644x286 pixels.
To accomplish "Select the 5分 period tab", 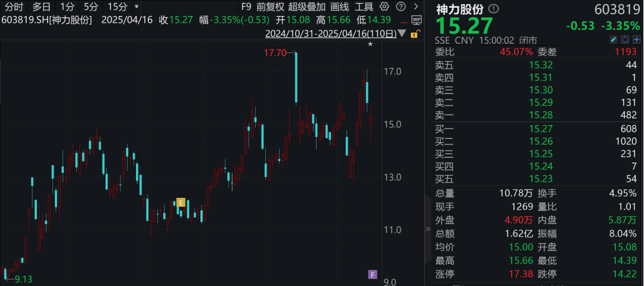I will (x=91, y=7).
